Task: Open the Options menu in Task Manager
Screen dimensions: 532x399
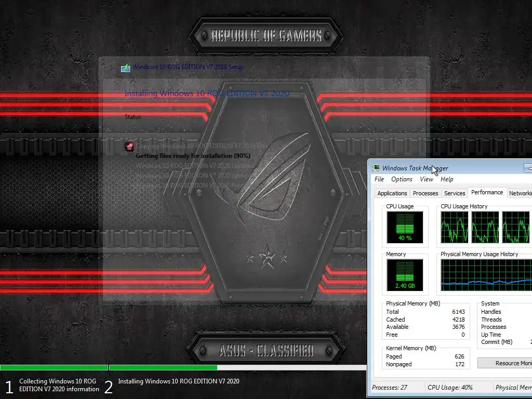Action: pos(402,179)
